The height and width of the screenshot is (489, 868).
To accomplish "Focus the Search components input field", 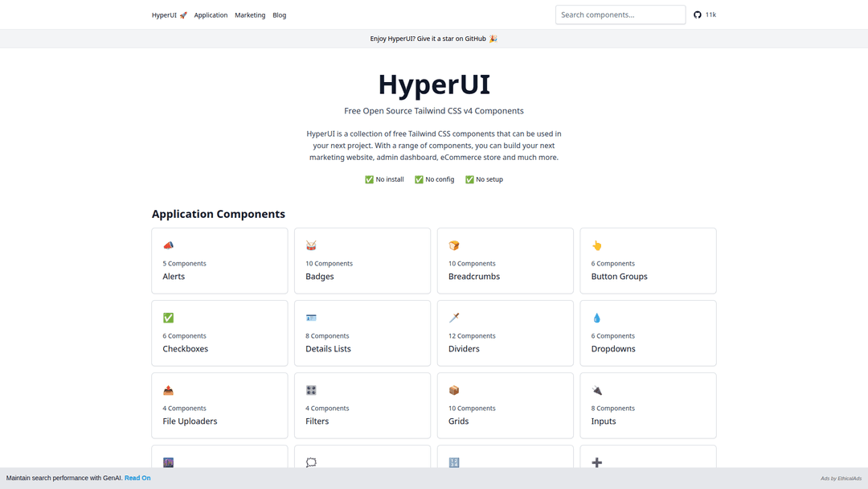I will point(620,14).
